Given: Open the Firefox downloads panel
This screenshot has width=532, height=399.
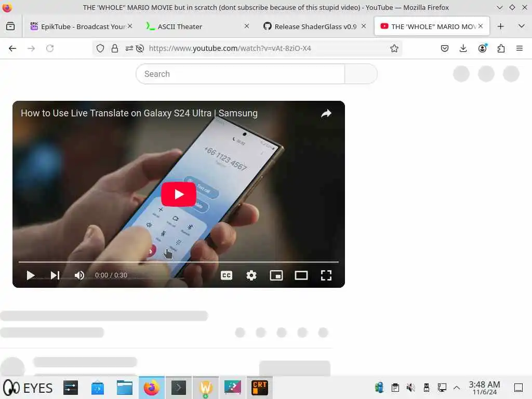Looking at the screenshot, I should point(463,48).
